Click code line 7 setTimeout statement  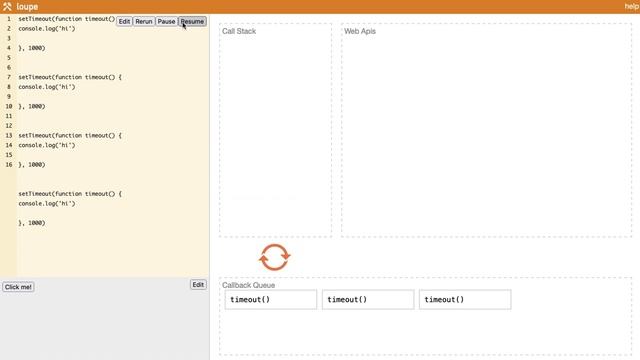click(70, 77)
